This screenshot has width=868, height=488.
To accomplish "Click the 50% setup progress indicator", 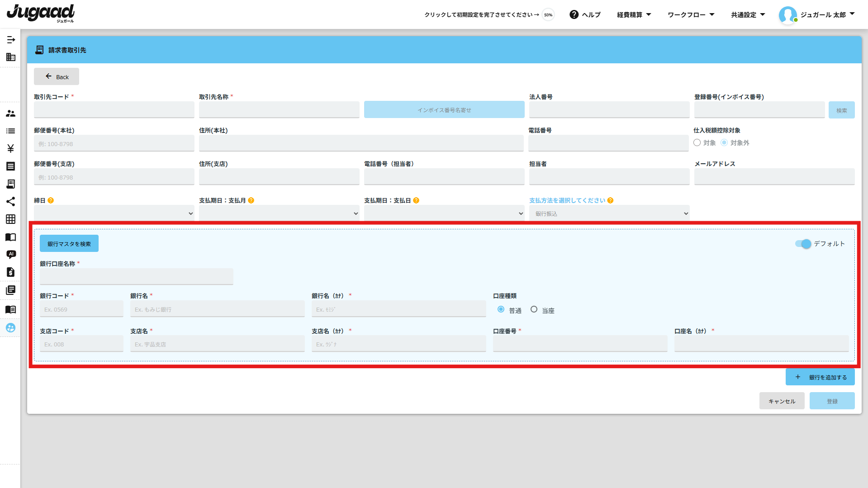I will click(x=548, y=15).
